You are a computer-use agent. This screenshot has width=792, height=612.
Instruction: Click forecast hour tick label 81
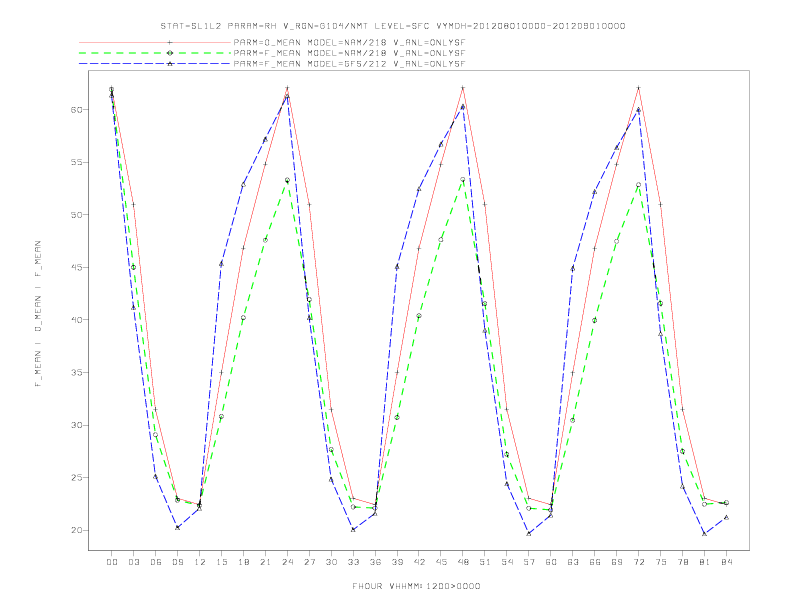click(x=705, y=562)
